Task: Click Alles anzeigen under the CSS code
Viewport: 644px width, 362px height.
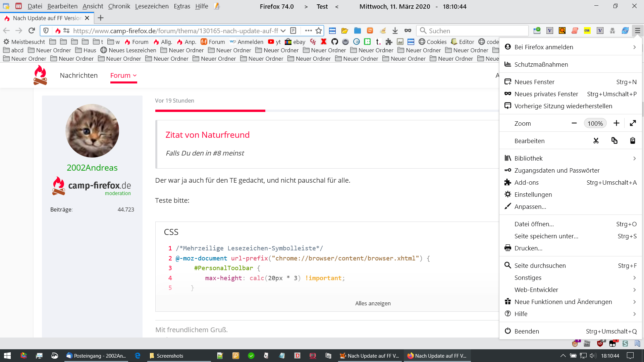Action: pos(373,303)
